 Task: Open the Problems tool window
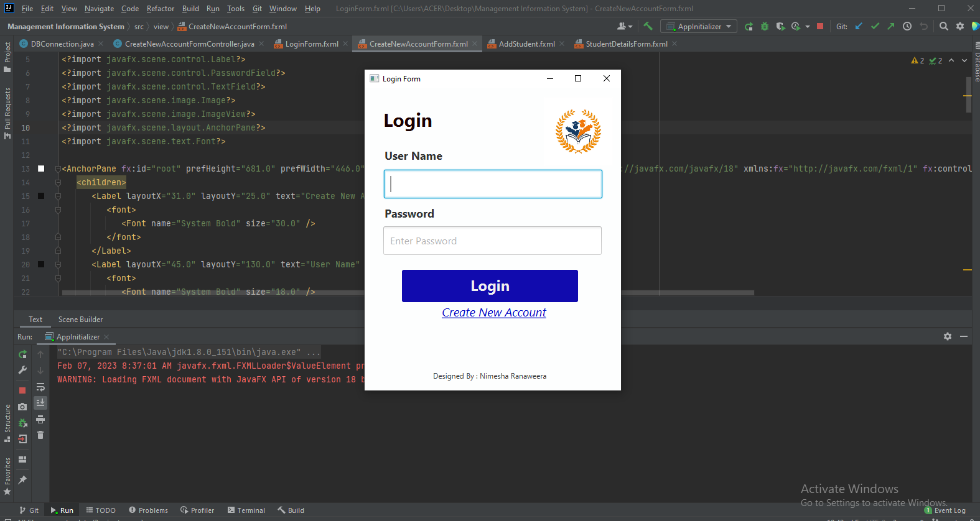(x=148, y=510)
